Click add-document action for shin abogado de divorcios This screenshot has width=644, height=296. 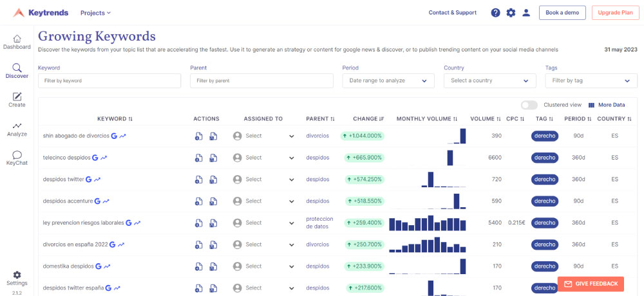coord(199,136)
